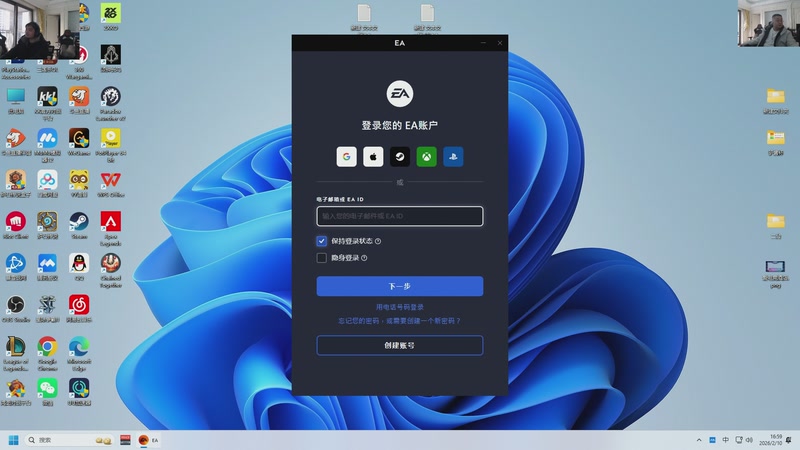Sign in with the Steam icon
The width and height of the screenshot is (800, 450).
[399, 157]
